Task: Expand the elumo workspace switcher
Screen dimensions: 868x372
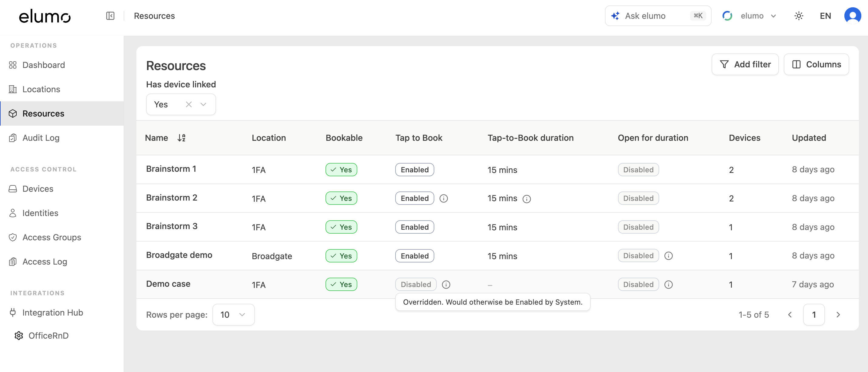Action: tap(750, 16)
